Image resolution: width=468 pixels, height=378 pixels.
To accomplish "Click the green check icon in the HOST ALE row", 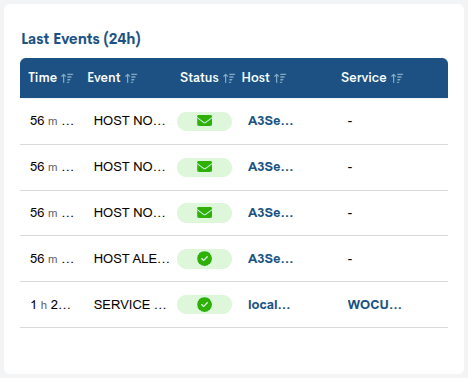I will tap(204, 258).
